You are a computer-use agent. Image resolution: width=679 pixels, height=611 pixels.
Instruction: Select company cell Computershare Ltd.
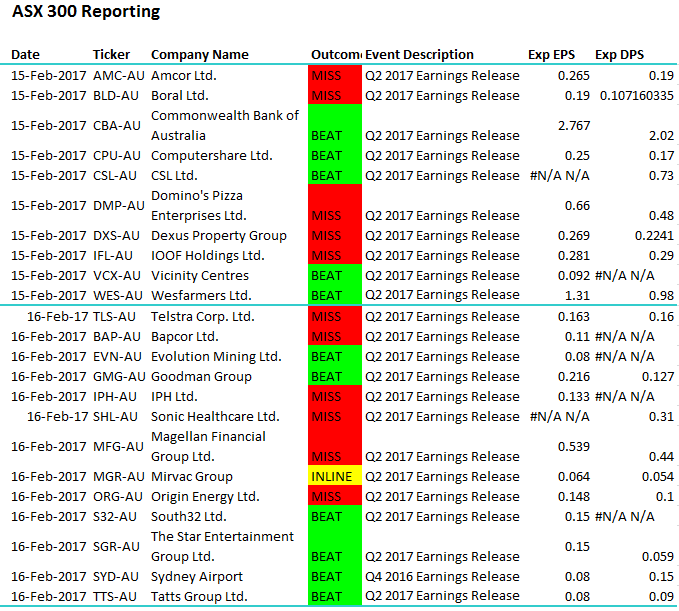click(212, 155)
